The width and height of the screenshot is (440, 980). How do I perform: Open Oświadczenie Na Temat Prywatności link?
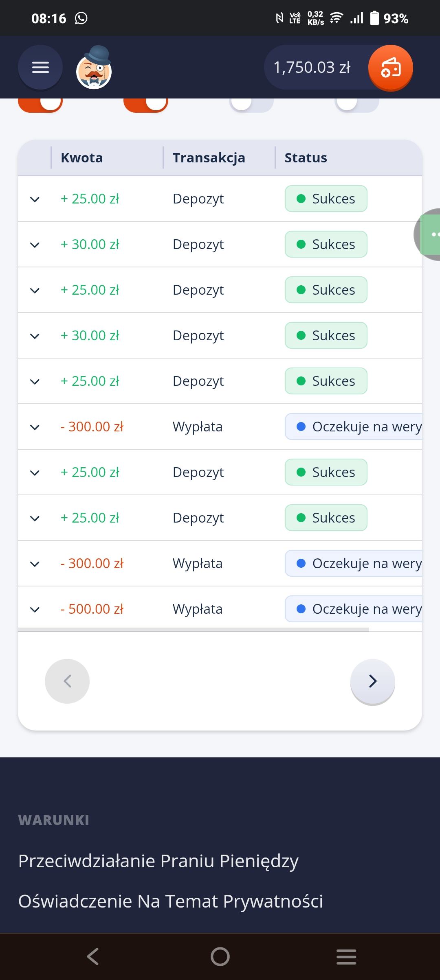(171, 901)
